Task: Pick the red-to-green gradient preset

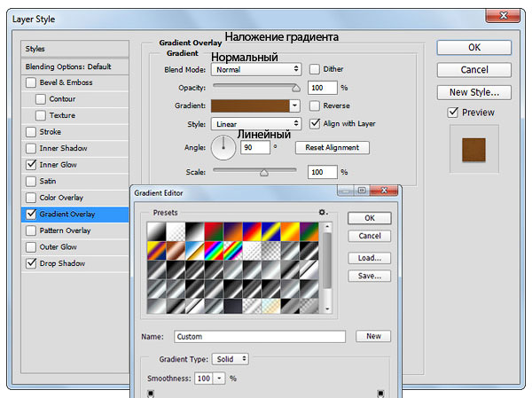Action: (x=214, y=231)
